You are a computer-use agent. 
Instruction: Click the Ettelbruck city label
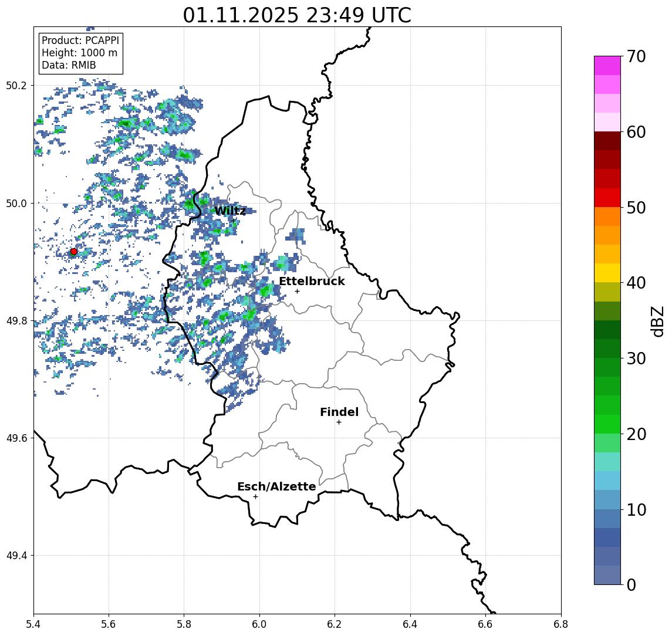[312, 281]
